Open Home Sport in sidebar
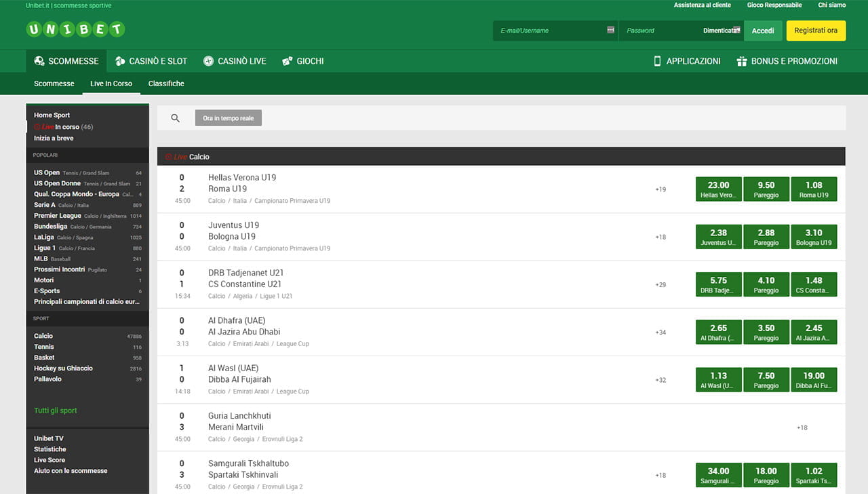The width and height of the screenshot is (868, 494). pos(52,115)
